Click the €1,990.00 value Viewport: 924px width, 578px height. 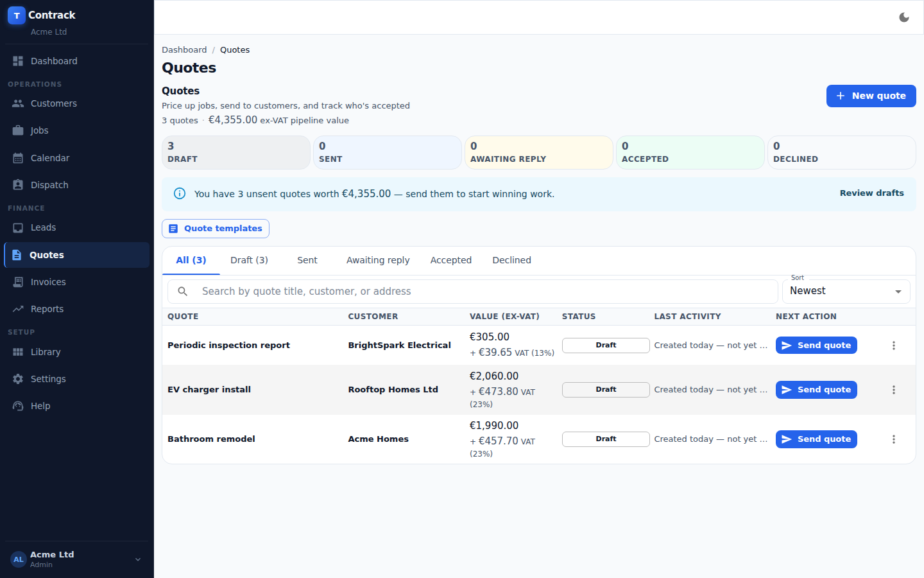click(x=494, y=426)
